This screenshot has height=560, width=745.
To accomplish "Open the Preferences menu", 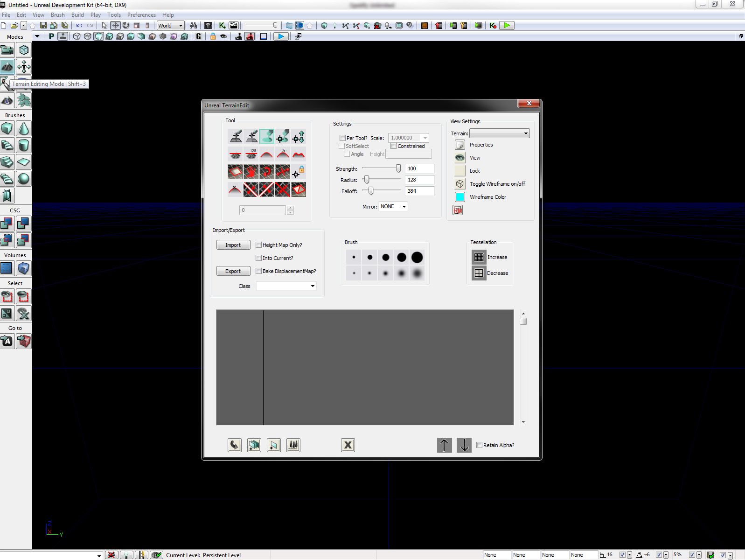I will [x=141, y=15].
